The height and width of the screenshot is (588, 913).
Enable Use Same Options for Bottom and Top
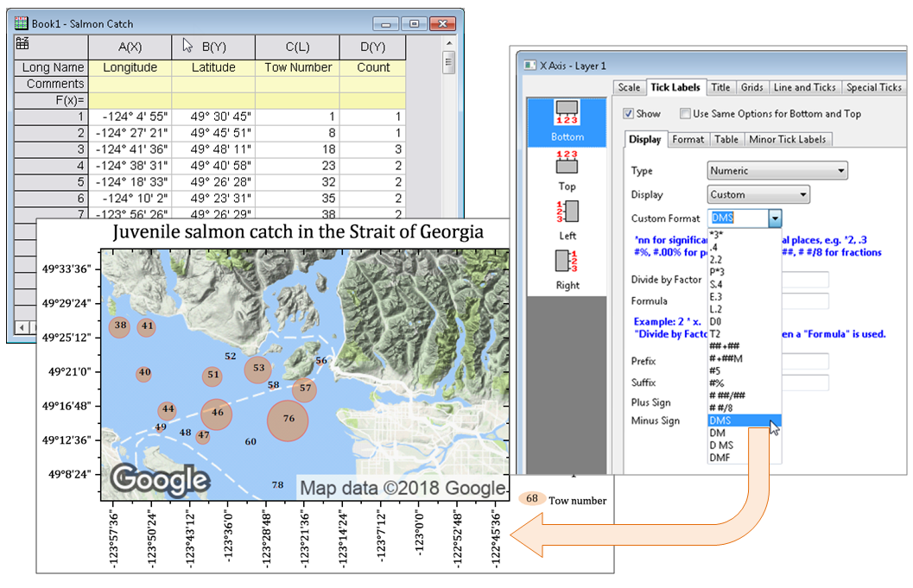click(685, 114)
